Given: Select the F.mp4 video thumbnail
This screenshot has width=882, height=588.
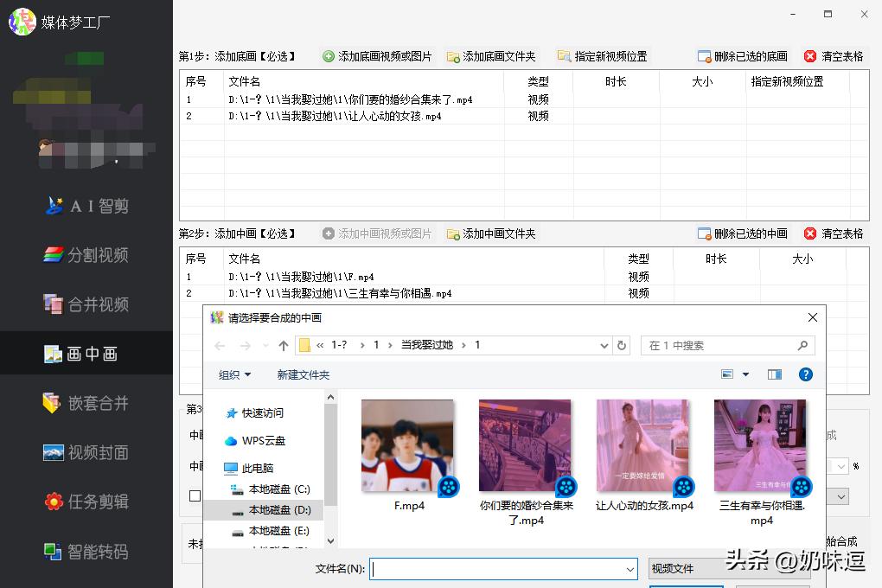Looking at the screenshot, I should click(407, 444).
